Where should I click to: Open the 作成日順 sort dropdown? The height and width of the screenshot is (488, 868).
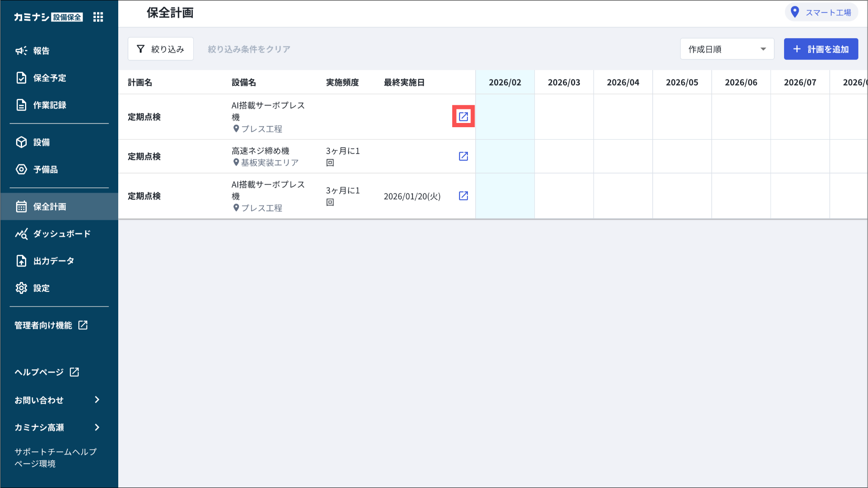click(727, 49)
